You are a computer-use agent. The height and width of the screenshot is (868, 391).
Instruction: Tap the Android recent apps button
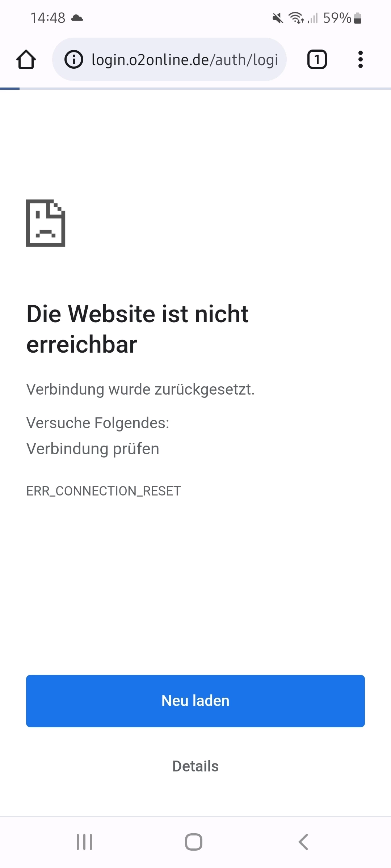point(84,842)
